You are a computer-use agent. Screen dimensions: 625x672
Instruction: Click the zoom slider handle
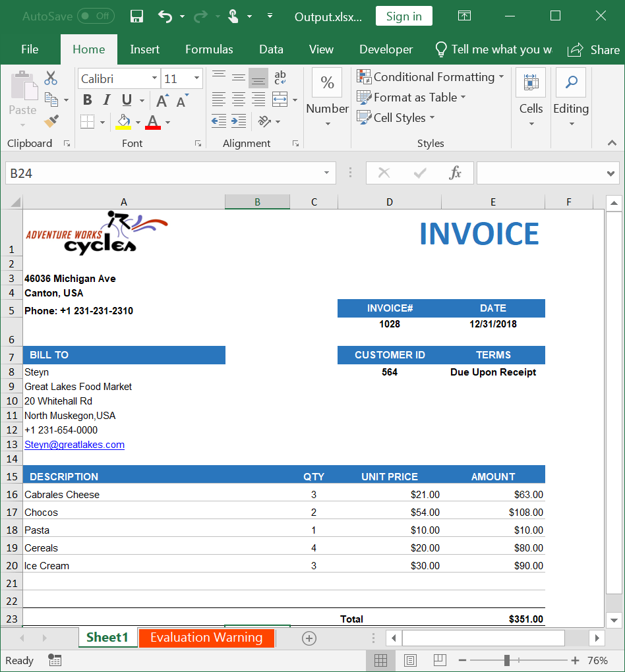coord(506,660)
